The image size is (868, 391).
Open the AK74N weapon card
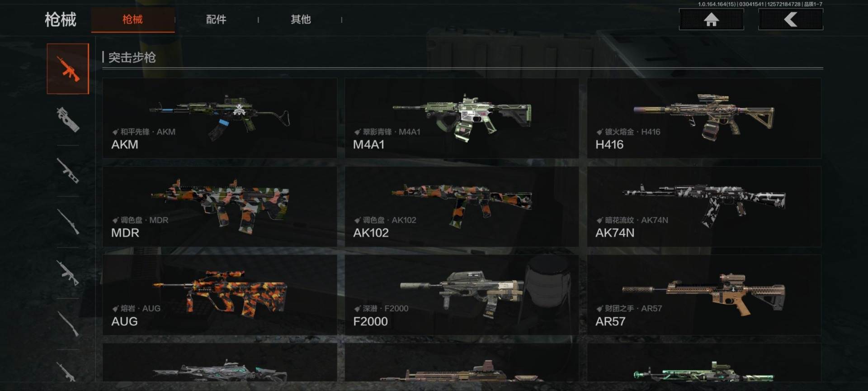(704, 206)
